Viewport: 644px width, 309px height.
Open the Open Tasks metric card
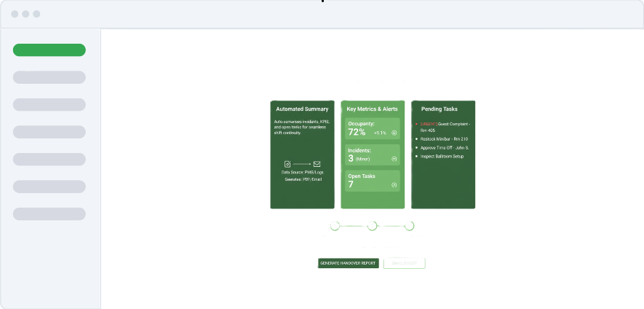pos(373,181)
